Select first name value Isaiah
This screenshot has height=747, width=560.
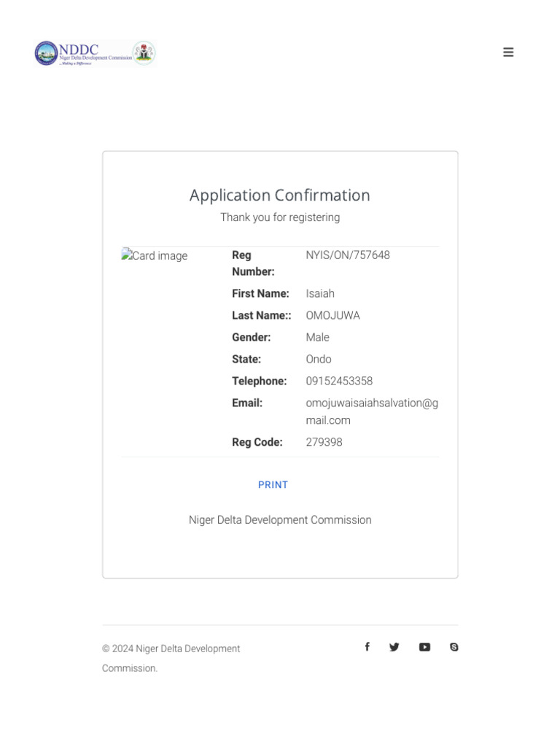(320, 293)
